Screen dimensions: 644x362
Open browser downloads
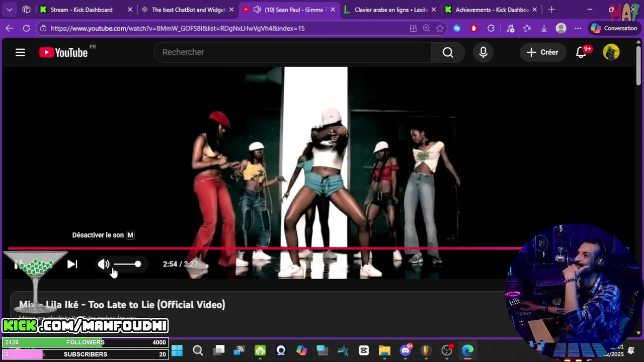coord(544,29)
